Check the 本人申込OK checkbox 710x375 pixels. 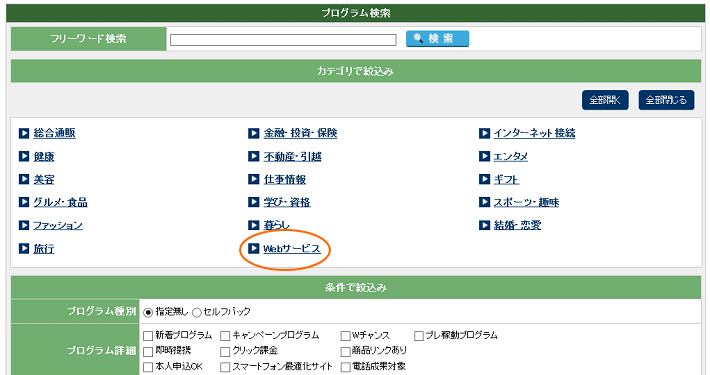pyautogui.click(x=148, y=367)
